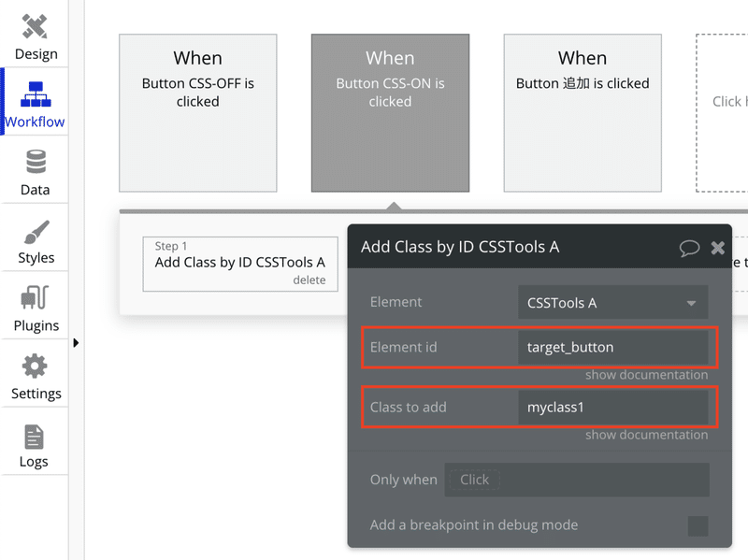Image resolution: width=748 pixels, height=560 pixels.
Task: Select the Button CSS-OFF is clicked event
Action: click(198, 113)
